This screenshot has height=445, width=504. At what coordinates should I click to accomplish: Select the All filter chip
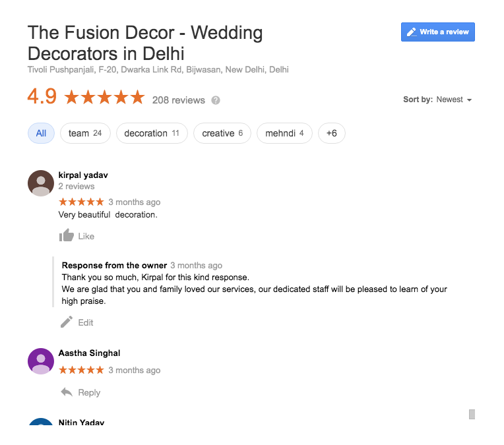click(x=41, y=133)
